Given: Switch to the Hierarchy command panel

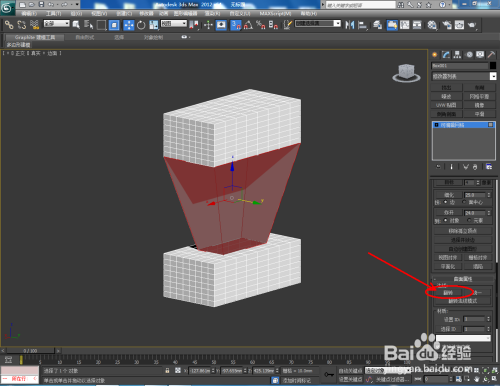Looking at the screenshot, I should [x=457, y=55].
